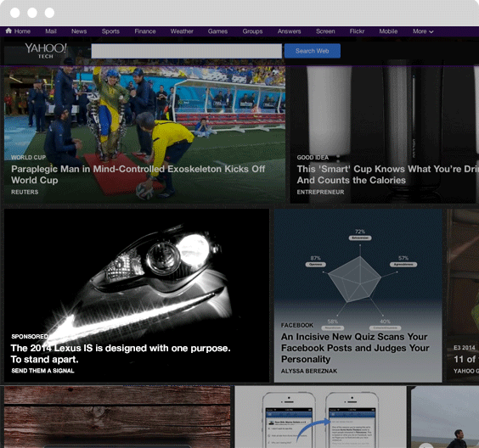Select Sports in the top bar
The width and height of the screenshot is (479, 448).
[110, 31]
